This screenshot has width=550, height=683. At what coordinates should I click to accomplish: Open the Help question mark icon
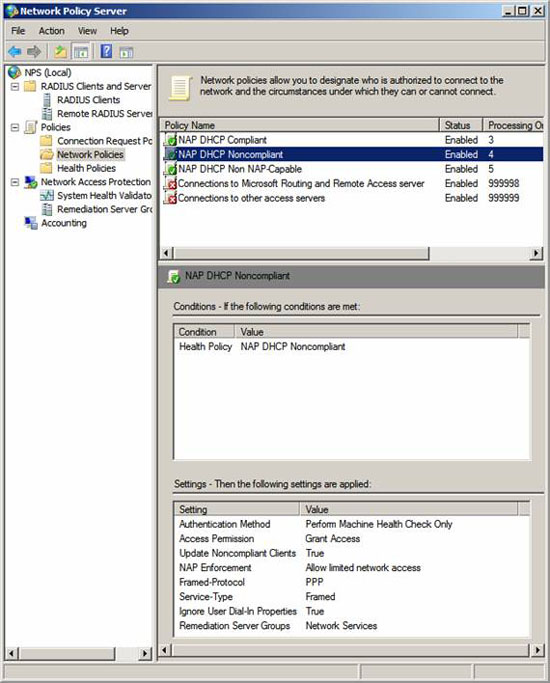[x=106, y=51]
